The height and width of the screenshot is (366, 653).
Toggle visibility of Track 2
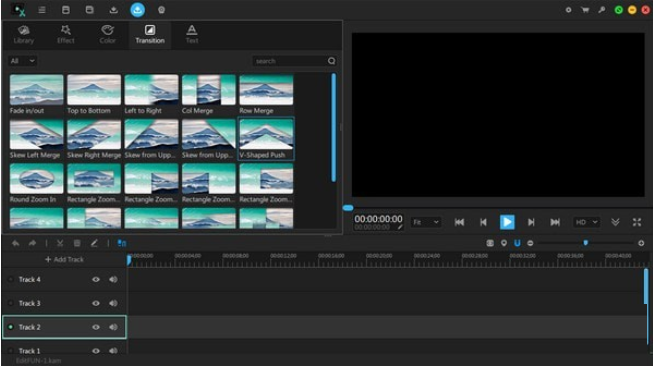tap(96, 327)
